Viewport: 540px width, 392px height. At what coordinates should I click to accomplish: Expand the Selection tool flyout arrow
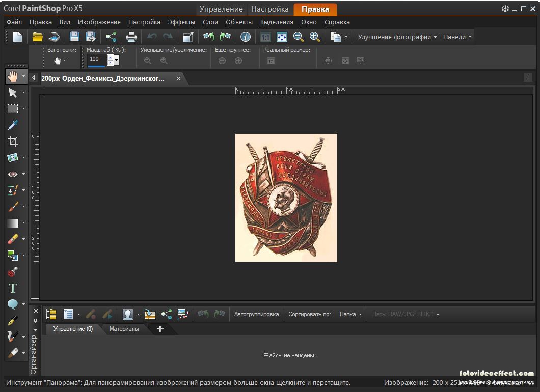(x=23, y=109)
